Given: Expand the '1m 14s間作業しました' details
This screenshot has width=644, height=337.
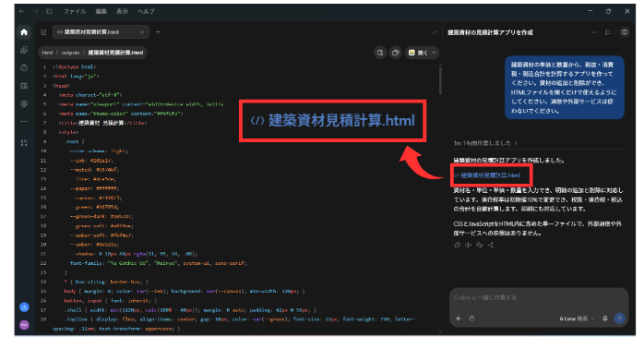Looking at the screenshot, I should click(x=485, y=143).
